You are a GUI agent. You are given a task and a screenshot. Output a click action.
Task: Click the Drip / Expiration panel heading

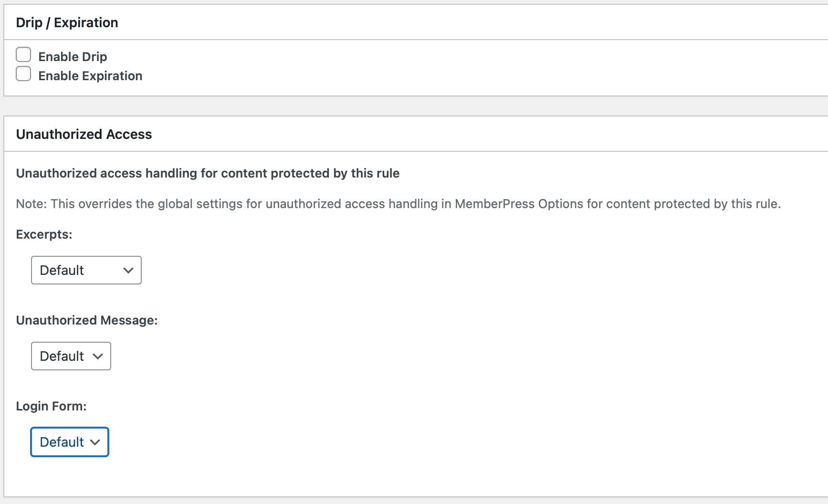[x=67, y=22]
